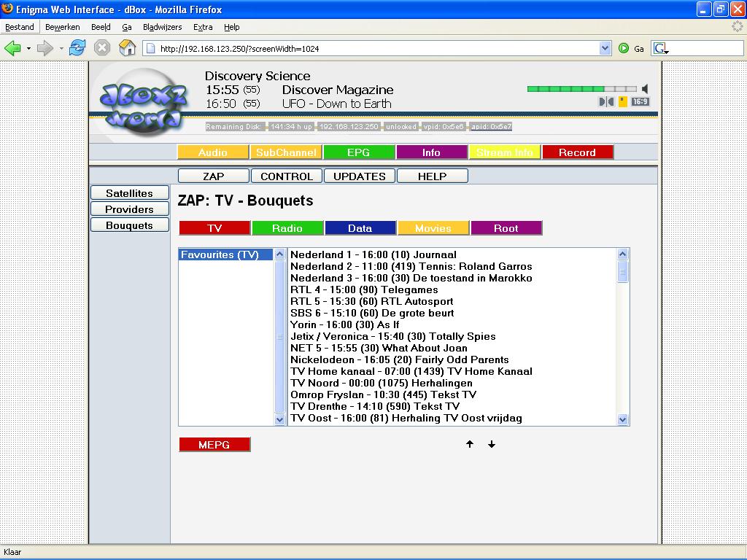Viewport: 747px width, 560px height.
Task: Click the purple Info button
Action: click(x=432, y=152)
